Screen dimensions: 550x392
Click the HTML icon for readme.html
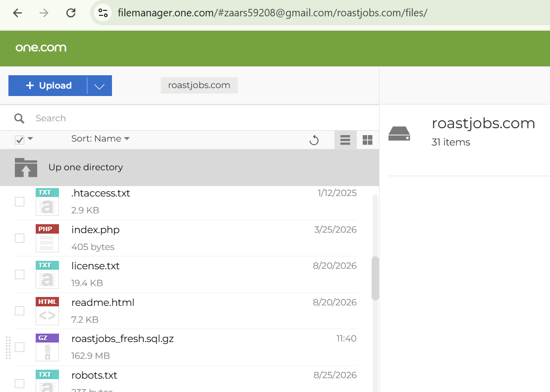[48, 311]
